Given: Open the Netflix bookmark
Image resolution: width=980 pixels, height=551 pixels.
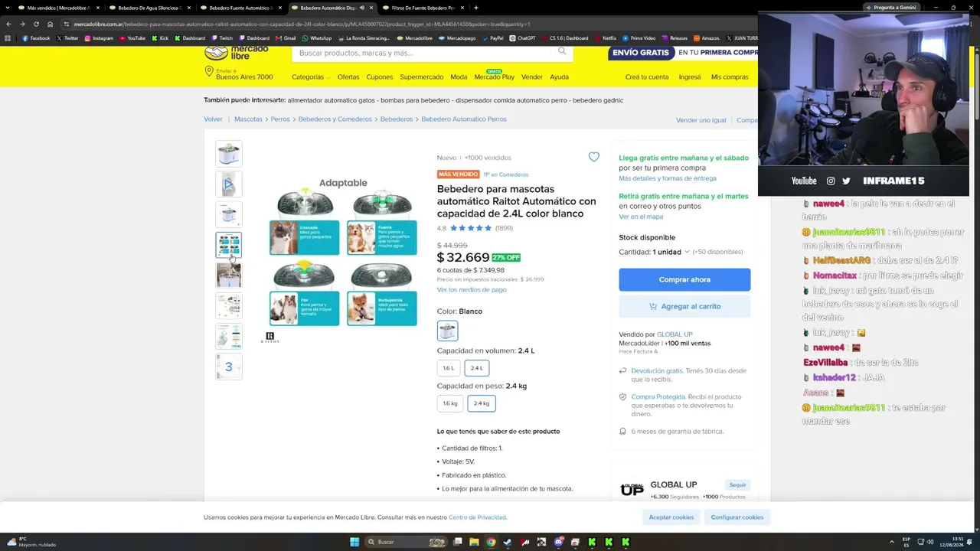Looking at the screenshot, I should pos(606,37).
